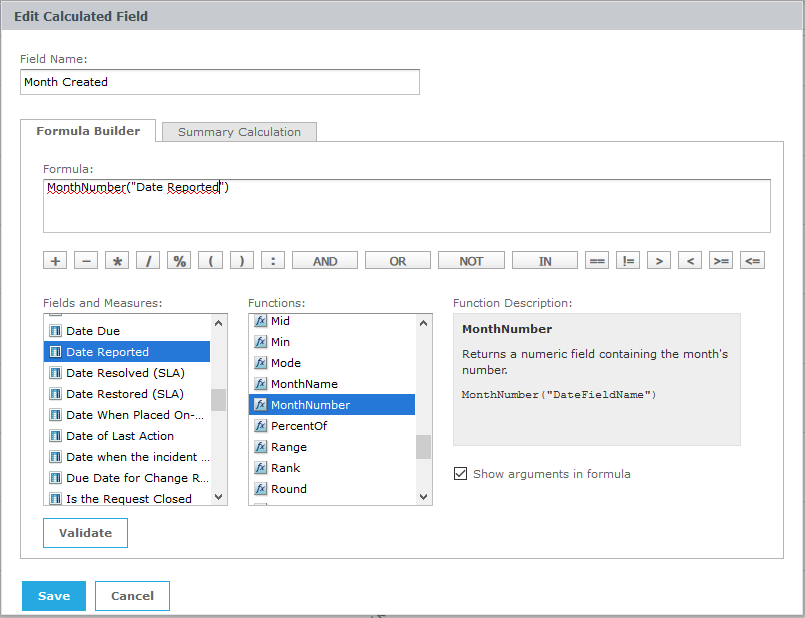The height and width of the screenshot is (618, 805).
Task: Insert the minus operator
Action: 86,261
